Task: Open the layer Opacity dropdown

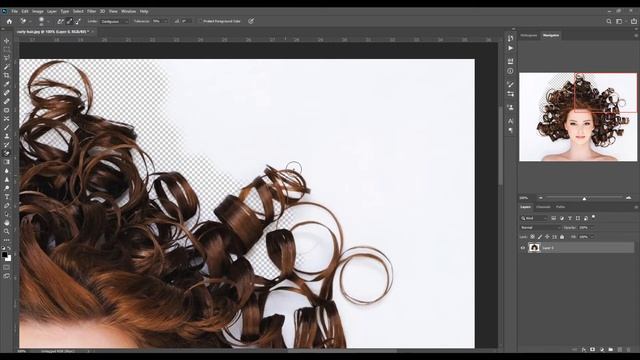Action: 593,227
